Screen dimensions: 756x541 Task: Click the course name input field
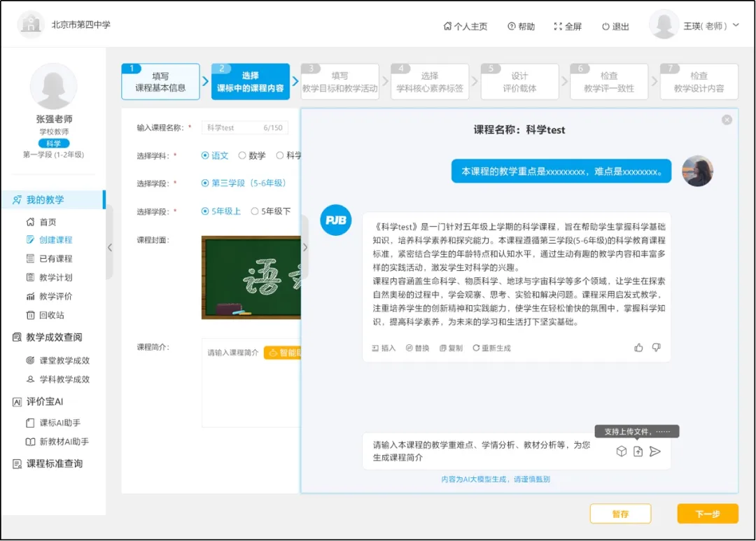point(231,128)
